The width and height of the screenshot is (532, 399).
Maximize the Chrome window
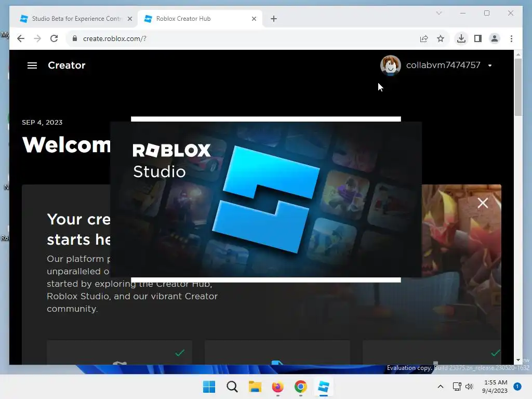pyautogui.click(x=487, y=13)
